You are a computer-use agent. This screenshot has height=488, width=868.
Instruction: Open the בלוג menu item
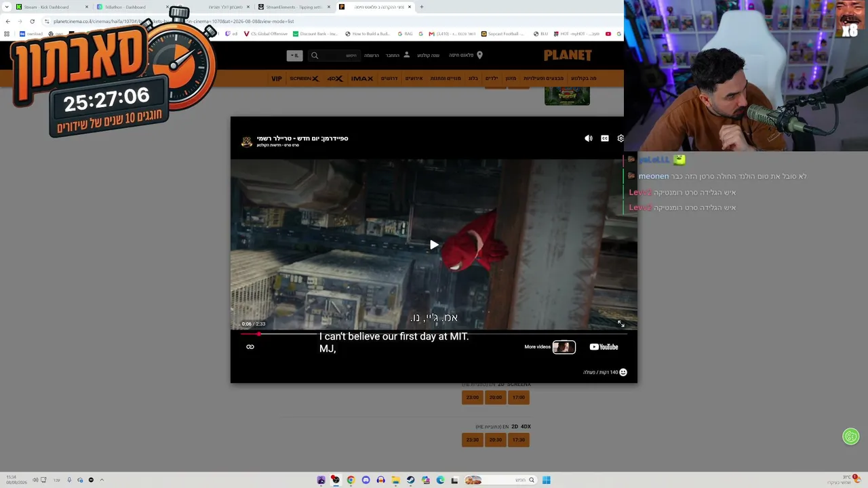(x=473, y=79)
